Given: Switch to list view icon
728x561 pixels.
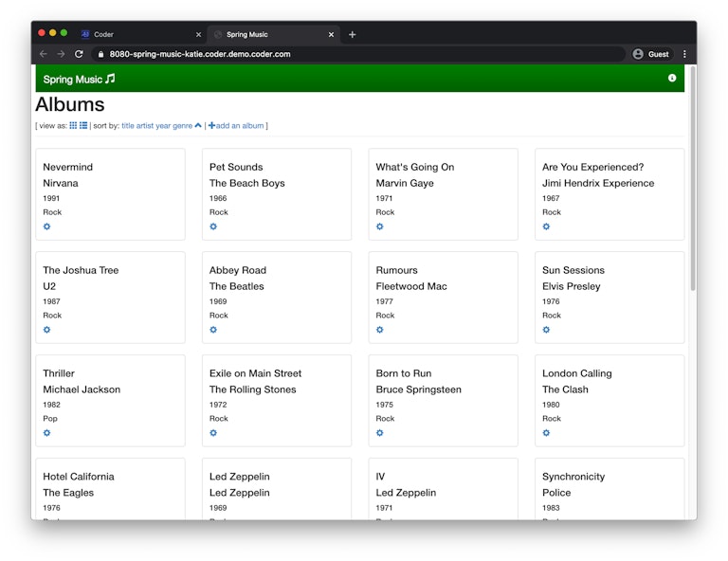Looking at the screenshot, I should tap(83, 125).
